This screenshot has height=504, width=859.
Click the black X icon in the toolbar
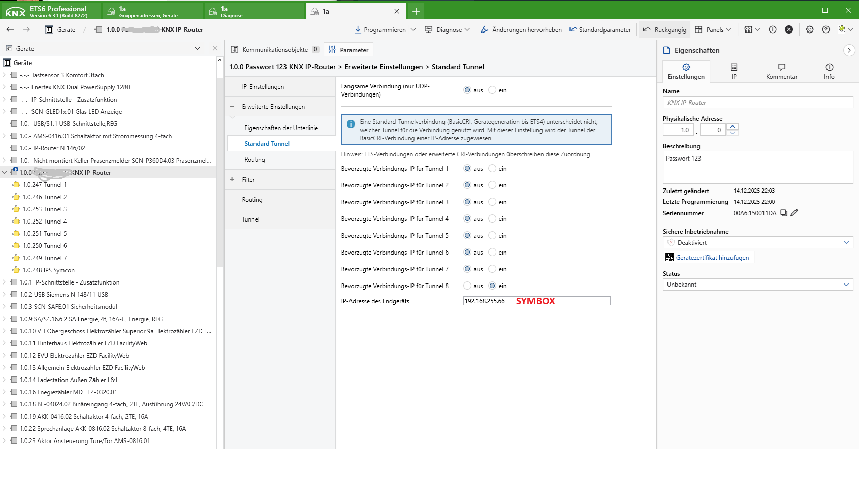coord(789,30)
